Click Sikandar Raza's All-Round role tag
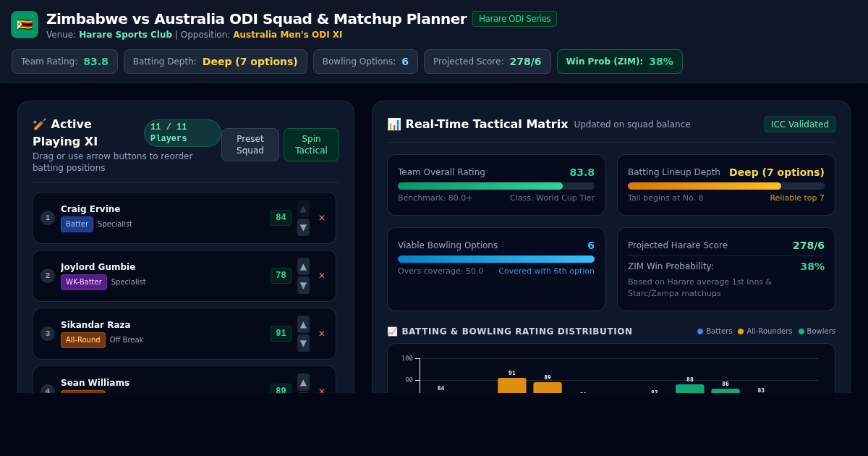 [83, 340]
